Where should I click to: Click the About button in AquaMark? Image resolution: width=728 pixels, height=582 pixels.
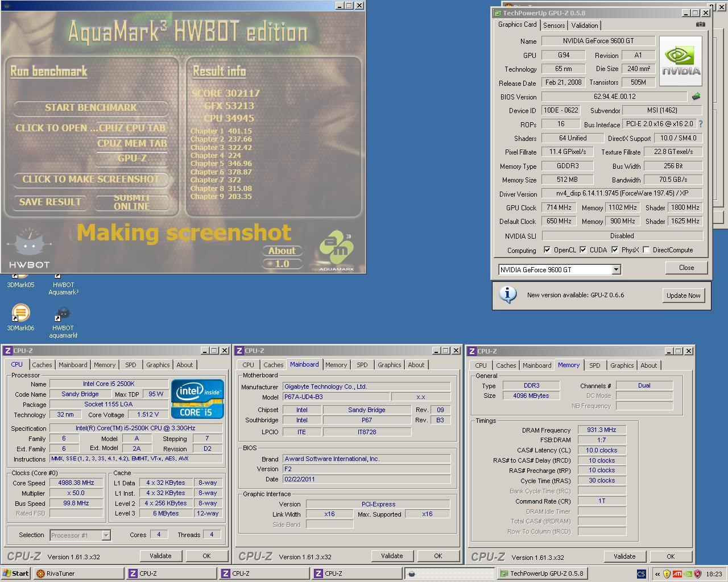(282, 251)
